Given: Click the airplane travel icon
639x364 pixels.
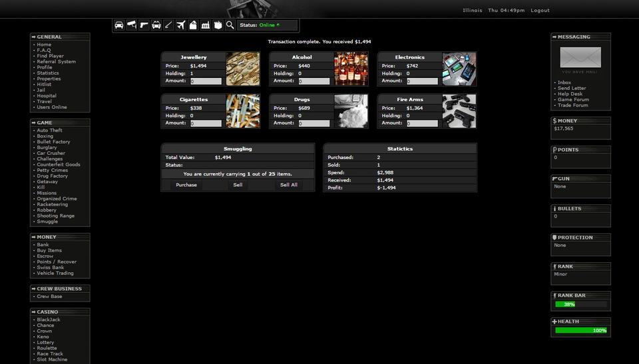Looking at the screenshot, I should tap(181, 25).
